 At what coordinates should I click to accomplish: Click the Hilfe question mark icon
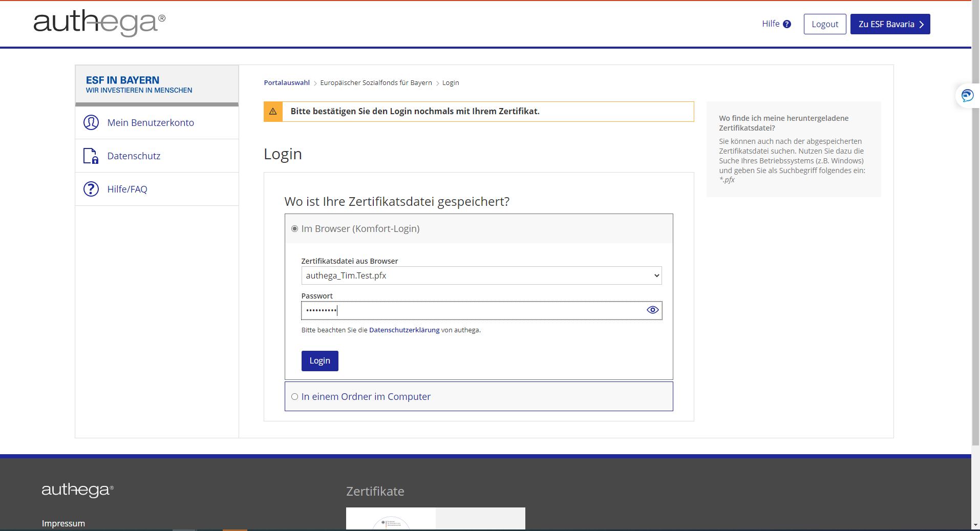tap(787, 24)
